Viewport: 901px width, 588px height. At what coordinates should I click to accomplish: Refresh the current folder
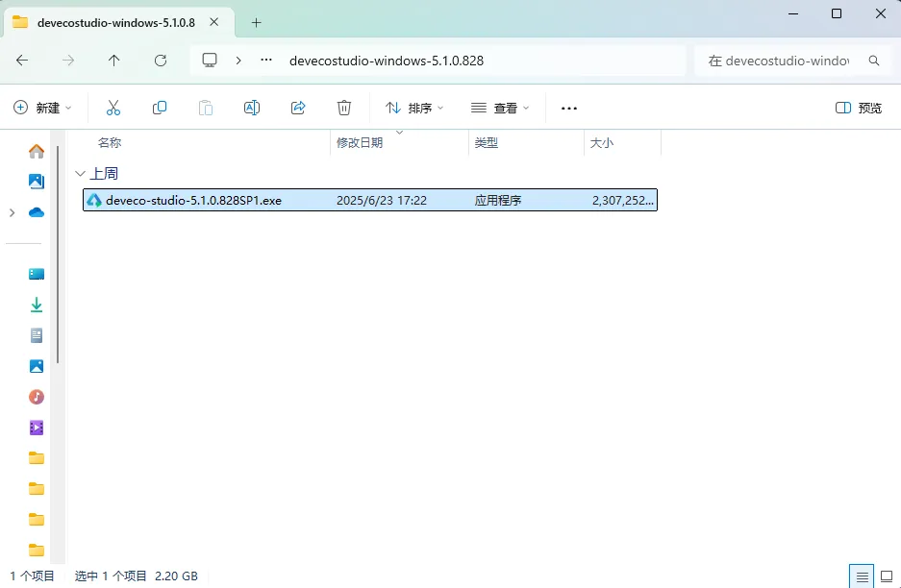click(161, 61)
